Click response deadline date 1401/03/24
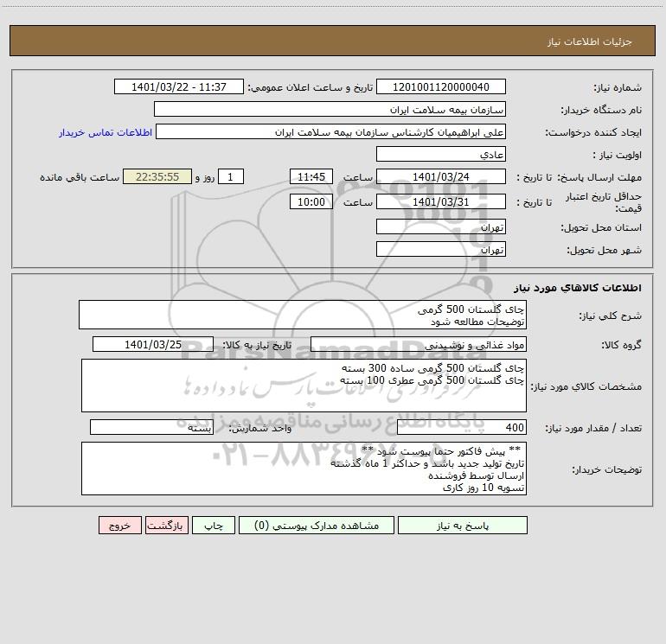The width and height of the screenshot is (666, 644). pyautogui.click(x=441, y=176)
